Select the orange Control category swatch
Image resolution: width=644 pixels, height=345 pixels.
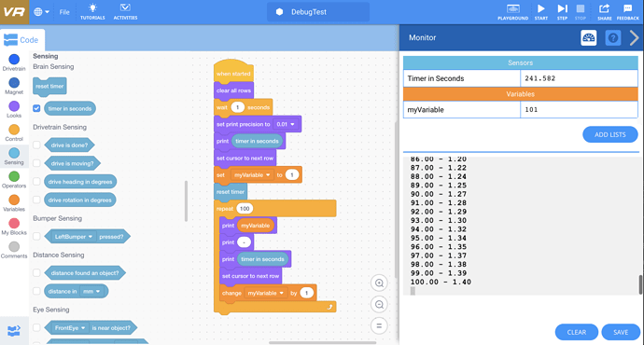tap(14, 130)
